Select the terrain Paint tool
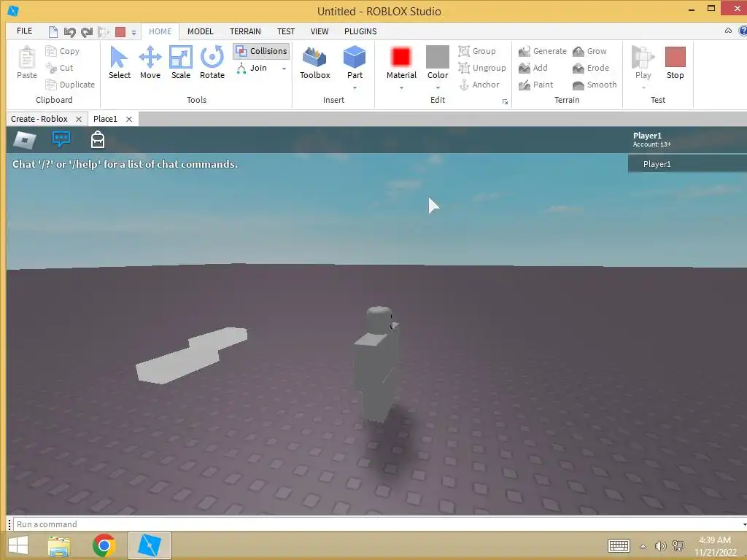Viewport: 747px width, 560px height. click(536, 85)
